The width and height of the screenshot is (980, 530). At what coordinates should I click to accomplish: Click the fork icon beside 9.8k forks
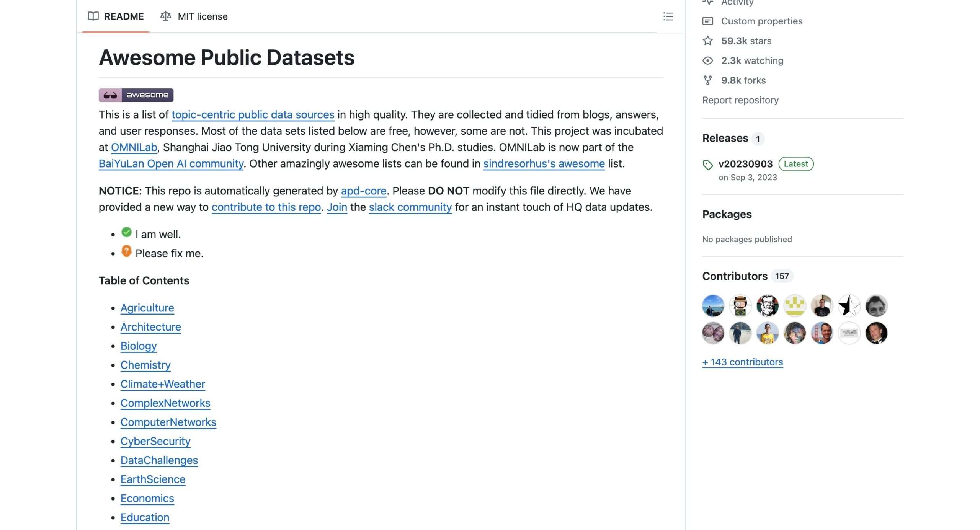pos(707,80)
